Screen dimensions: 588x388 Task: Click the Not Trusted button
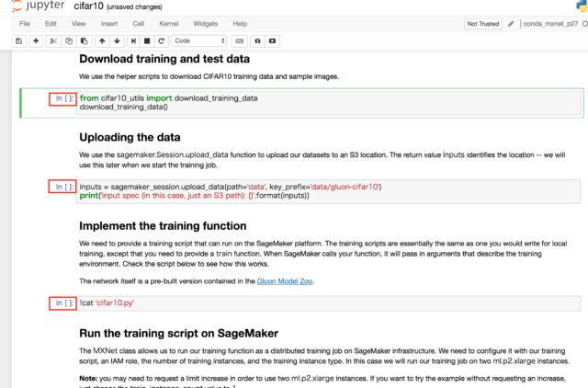[483, 24]
